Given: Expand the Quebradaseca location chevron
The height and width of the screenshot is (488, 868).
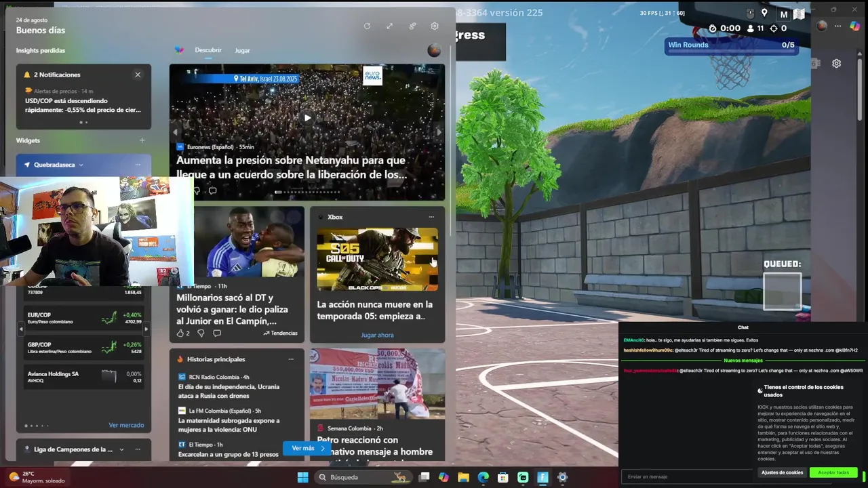Looking at the screenshot, I should pos(81,165).
